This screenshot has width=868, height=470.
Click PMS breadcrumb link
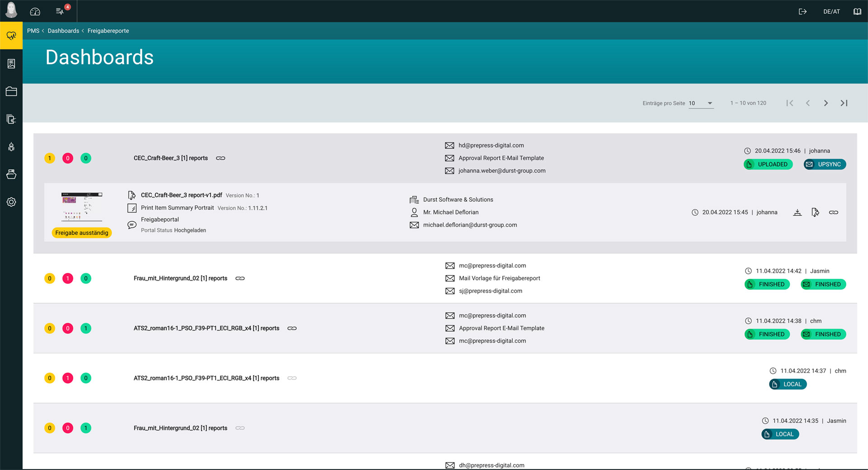pyautogui.click(x=33, y=31)
